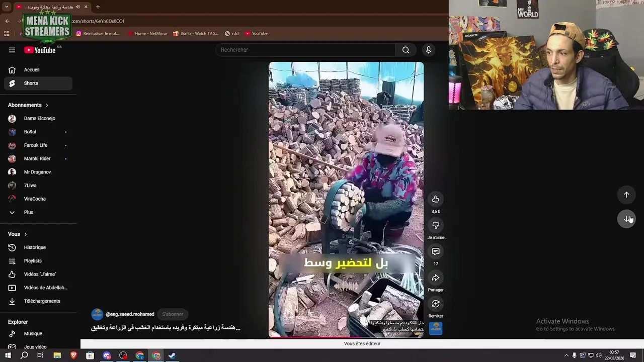Open the rdr2 bookmark
Image resolution: width=644 pixels, height=362 pixels.
[x=232, y=34]
